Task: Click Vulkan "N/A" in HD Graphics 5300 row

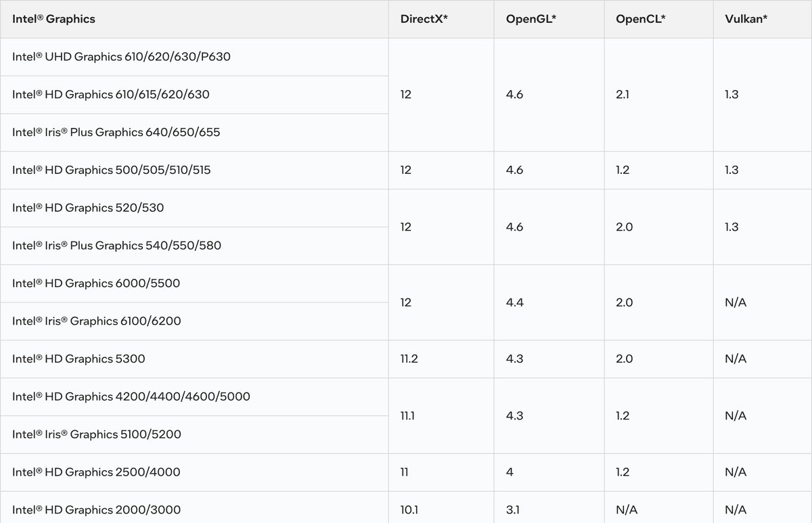Action: [736, 359]
